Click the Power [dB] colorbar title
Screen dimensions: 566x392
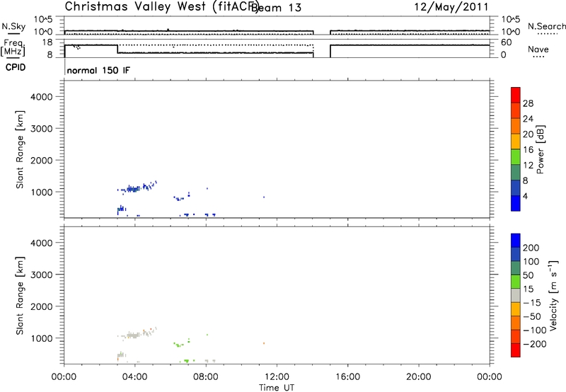(x=540, y=149)
